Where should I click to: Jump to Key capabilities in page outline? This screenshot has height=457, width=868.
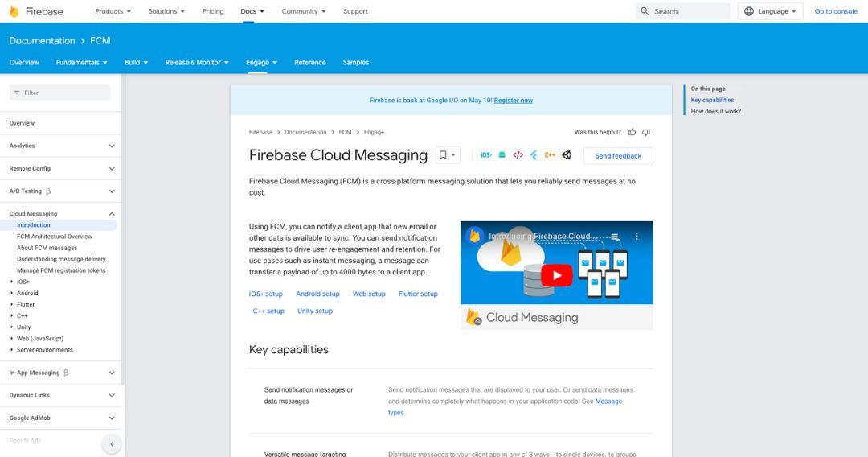point(712,101)
